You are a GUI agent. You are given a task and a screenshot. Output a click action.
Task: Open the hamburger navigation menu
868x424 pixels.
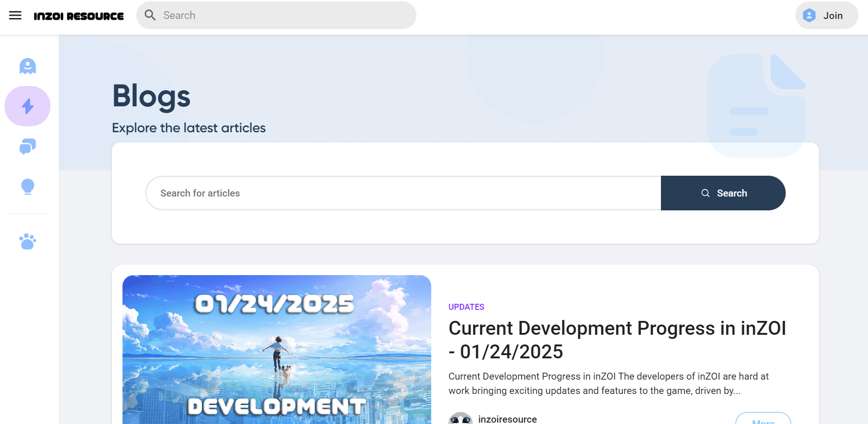(x=15, y=15)
